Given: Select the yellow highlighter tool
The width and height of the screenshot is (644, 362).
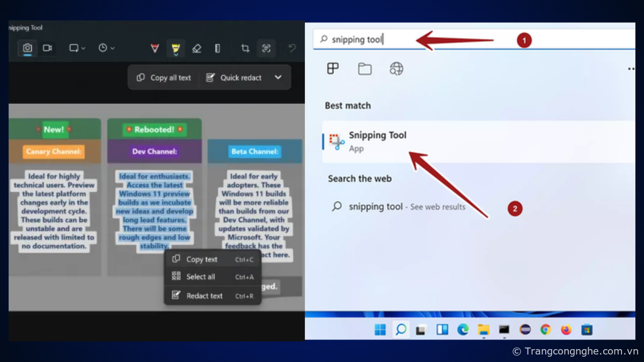Looking at the screenshot, I should (175, 48).
